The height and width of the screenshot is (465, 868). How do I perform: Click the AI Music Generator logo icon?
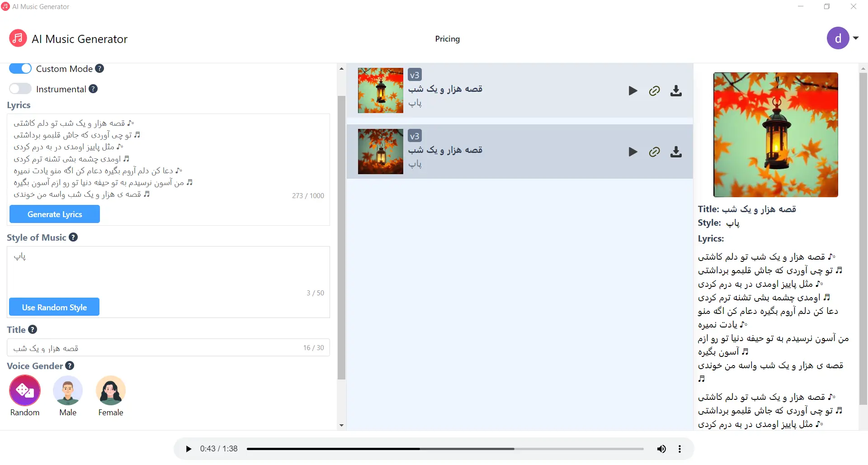pos(18,38)
